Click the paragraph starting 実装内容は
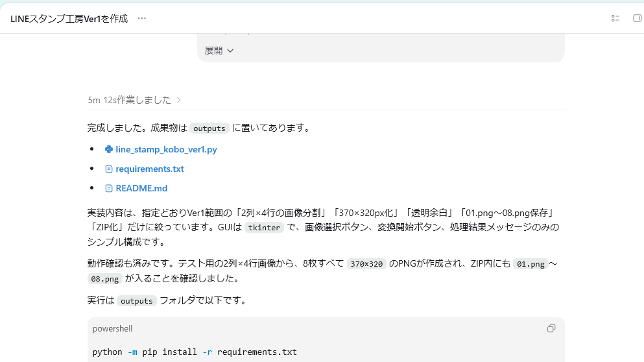644x362 pixels. pyautogui.click(x=323, y=227)
